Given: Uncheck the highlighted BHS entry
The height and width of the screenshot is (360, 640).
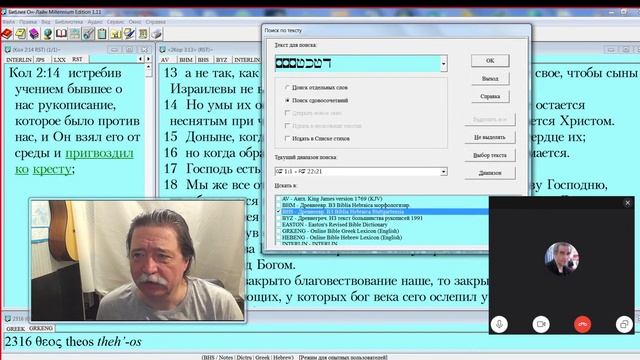Looking at the screenshot, I should pyautogui.click(x=279, y=211).
